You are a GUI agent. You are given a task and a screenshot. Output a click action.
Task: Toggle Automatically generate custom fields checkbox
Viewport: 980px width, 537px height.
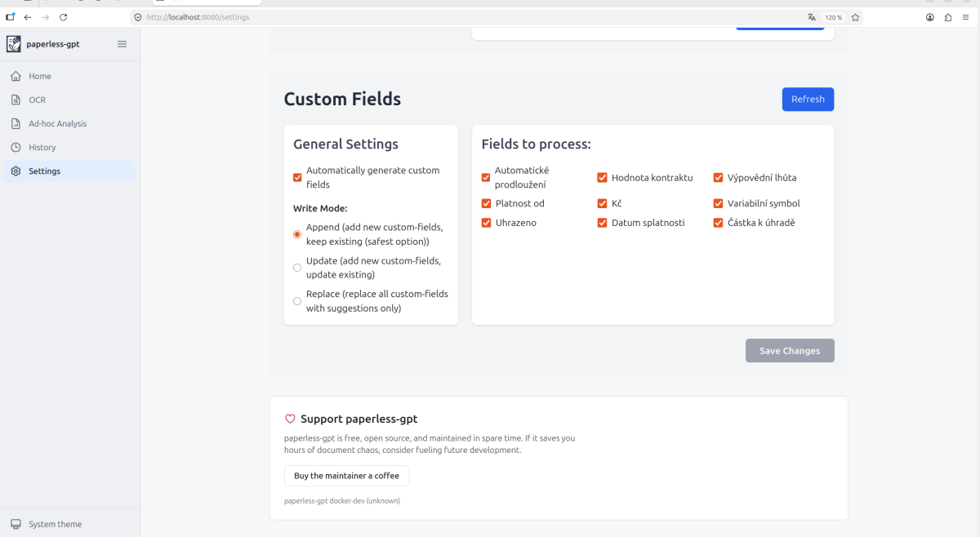click(x=297, y=177)
